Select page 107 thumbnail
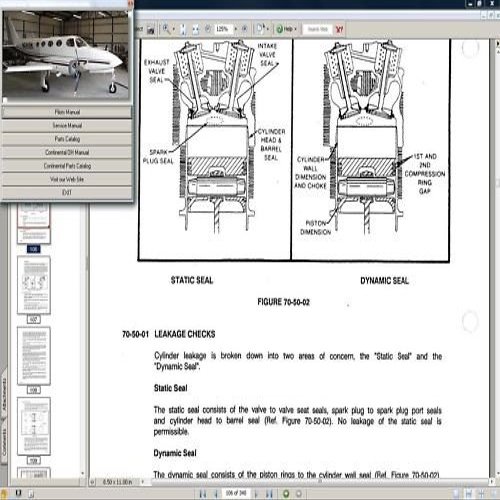 tap(34, 285)
